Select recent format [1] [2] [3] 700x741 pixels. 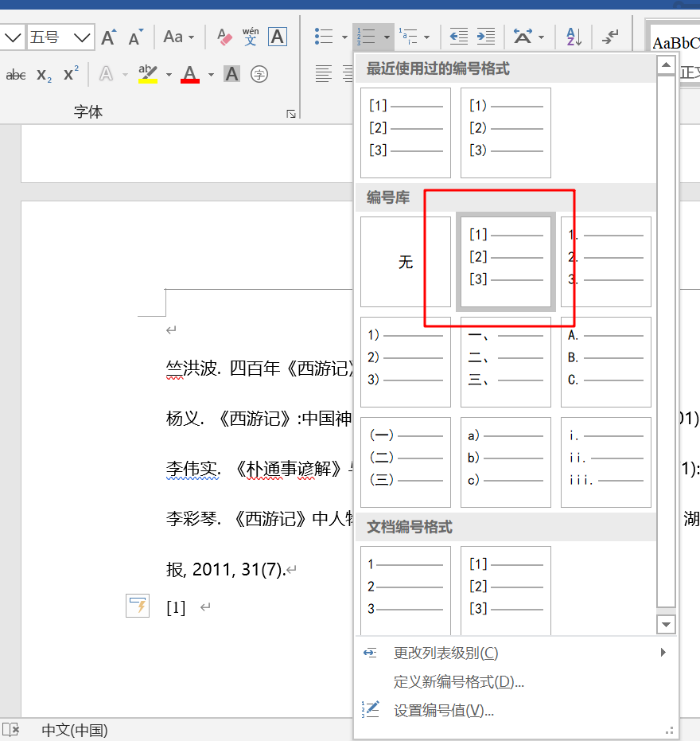tap(406, 133)
